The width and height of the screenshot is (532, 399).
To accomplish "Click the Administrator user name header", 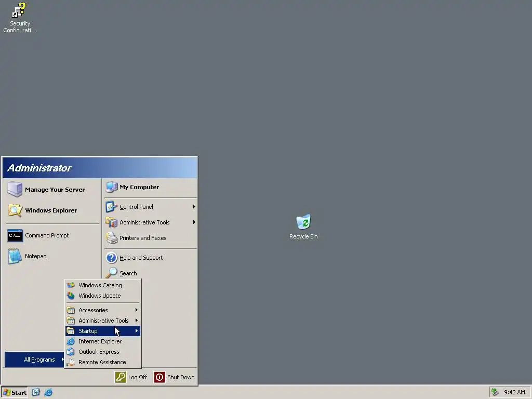I will [x=39, y=168].
